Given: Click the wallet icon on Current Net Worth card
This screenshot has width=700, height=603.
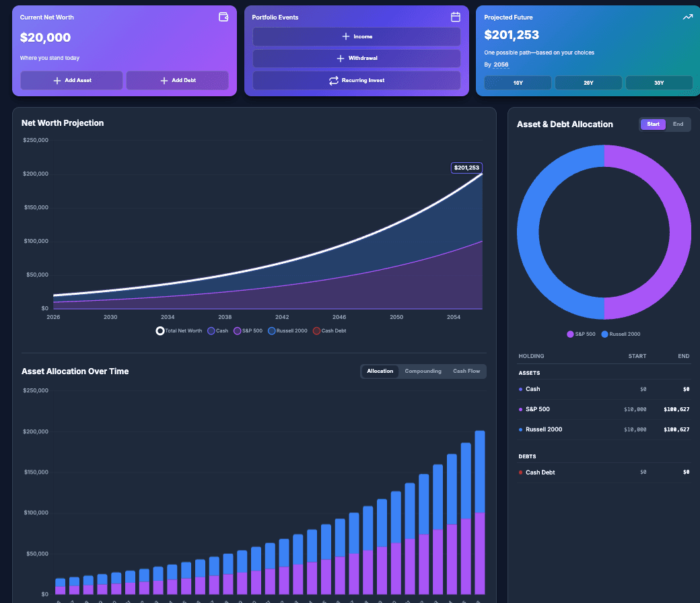Looking at the screenshot, I should pyautogui.click(x=223, y=17).
